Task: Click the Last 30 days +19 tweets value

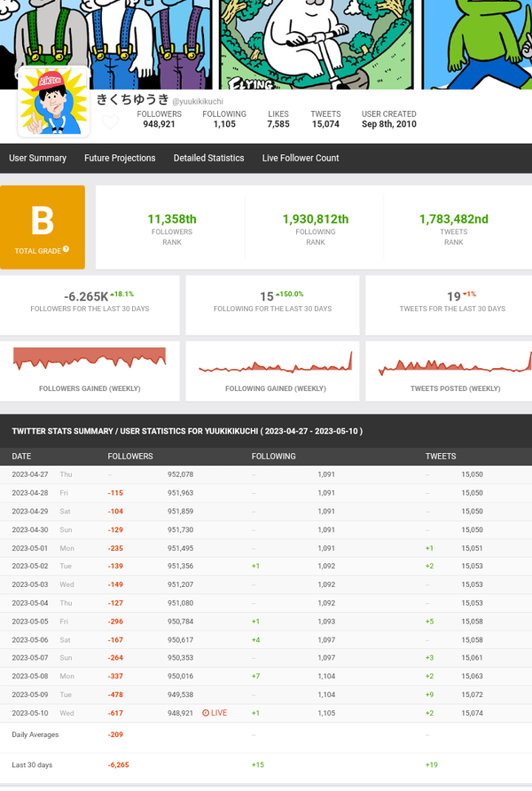Action: [x=432, y=764]
